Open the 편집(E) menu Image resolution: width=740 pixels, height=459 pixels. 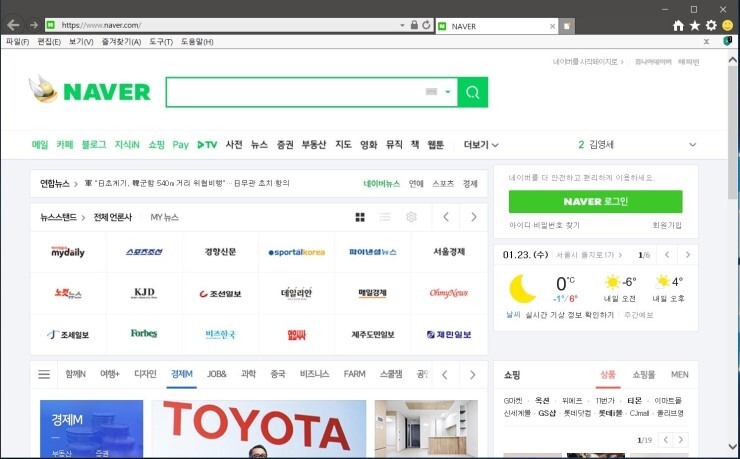49,42
